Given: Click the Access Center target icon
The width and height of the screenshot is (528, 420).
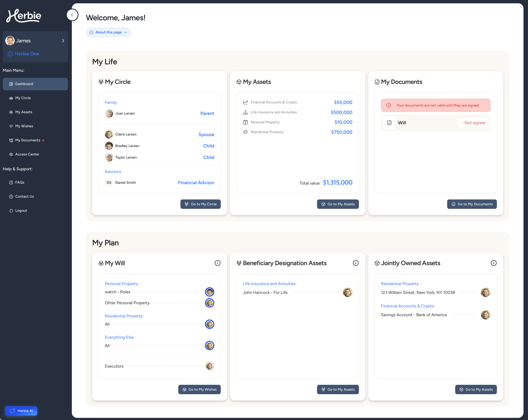Looking at the screenshot, I should click(x=11, y=154).
